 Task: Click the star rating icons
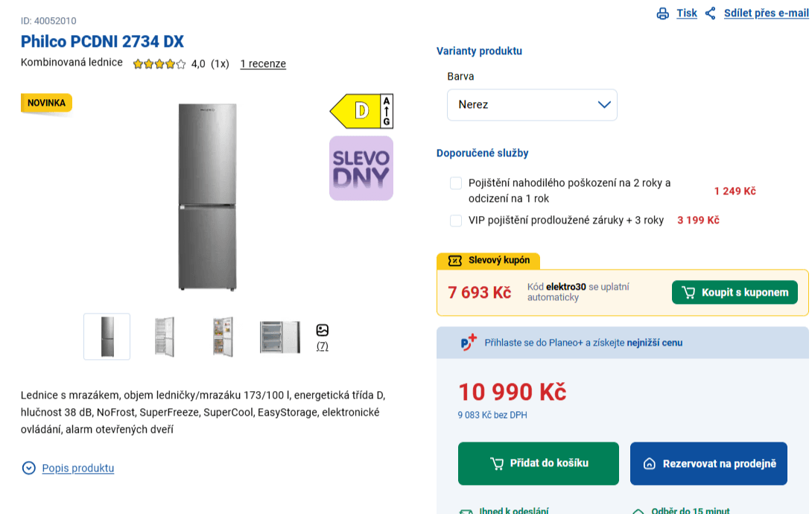pos(159,64)
